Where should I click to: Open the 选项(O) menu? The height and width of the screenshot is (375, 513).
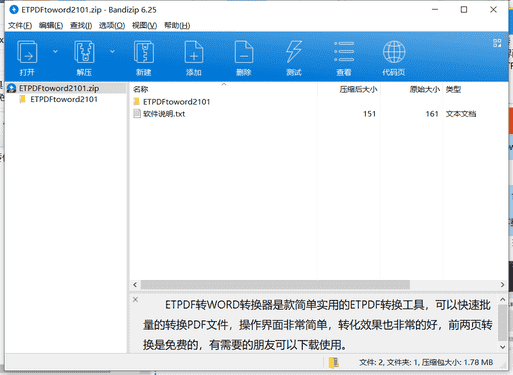(112, 25)
